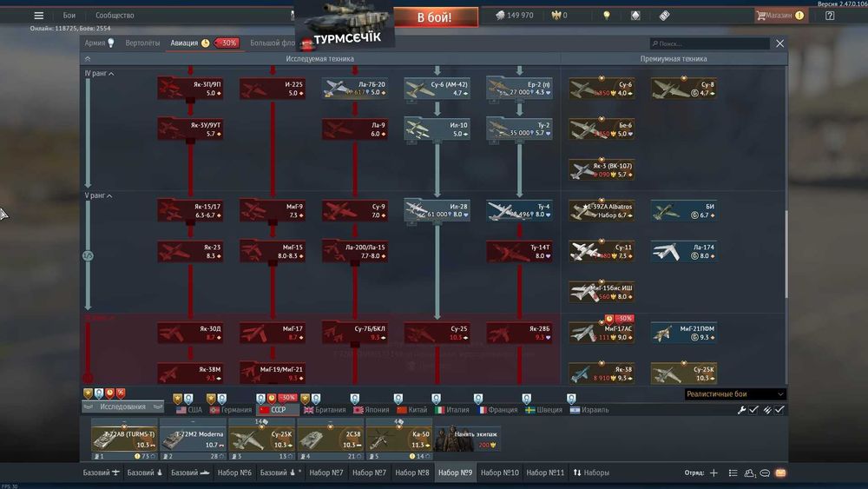Select the Су-6 (АМ-42) aircraft card
Screen dimensions: 868x489
click(x=437, y=89)
